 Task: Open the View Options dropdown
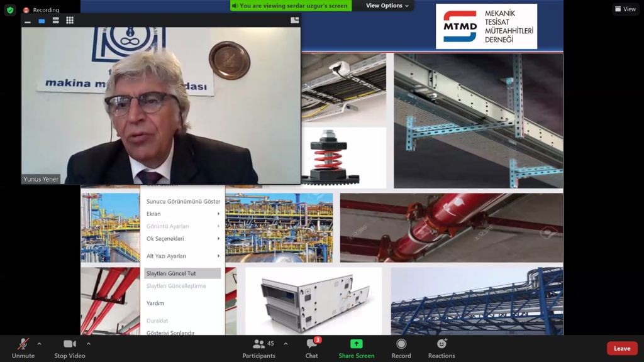[x=387, y=6]
